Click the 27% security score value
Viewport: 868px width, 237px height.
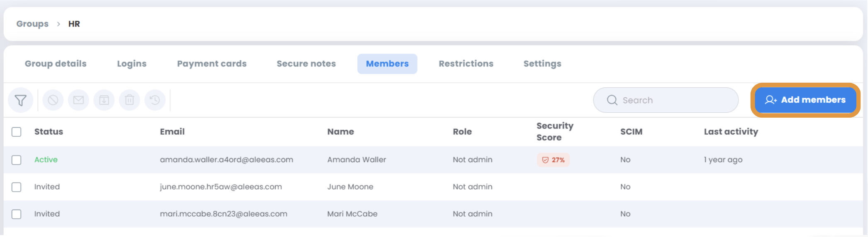[x=558, y=160]
